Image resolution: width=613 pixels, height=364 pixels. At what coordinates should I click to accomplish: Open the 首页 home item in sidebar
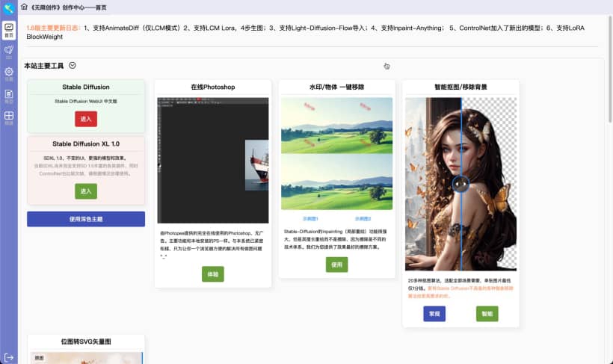coord(9,30)
